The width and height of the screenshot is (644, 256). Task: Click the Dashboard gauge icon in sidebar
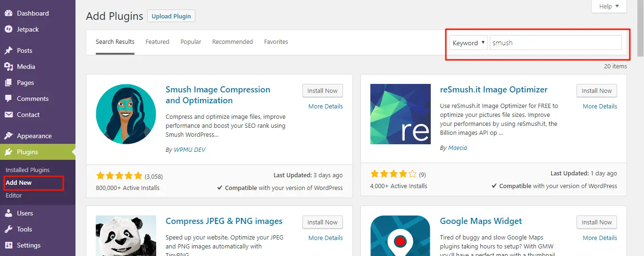pos(8,13)
